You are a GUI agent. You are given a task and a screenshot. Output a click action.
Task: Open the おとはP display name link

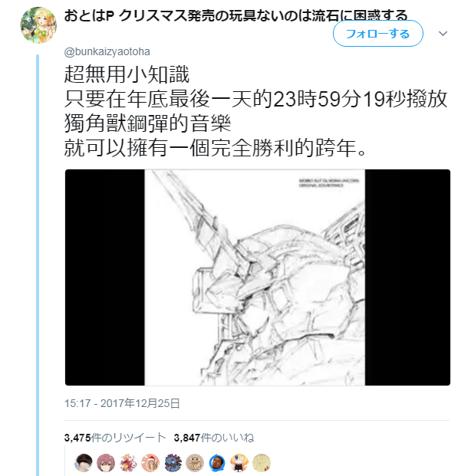pos(235,16)
